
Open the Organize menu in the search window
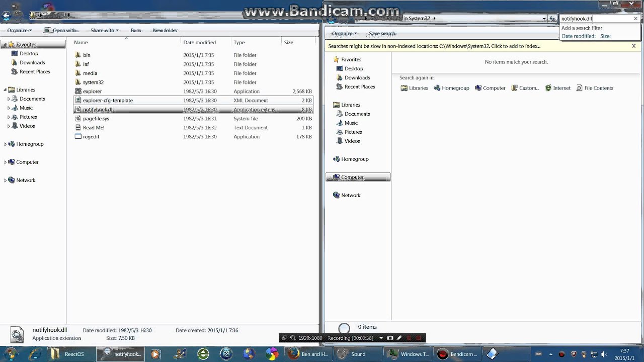[344, 34]
